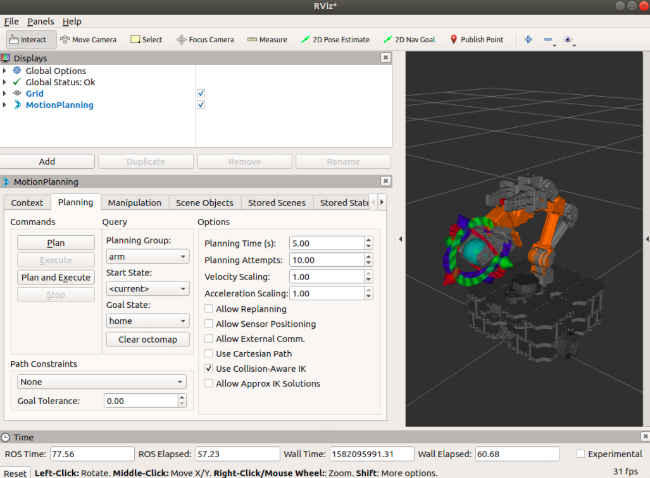Expand the Global Options tree item

(x=5, y=71)
